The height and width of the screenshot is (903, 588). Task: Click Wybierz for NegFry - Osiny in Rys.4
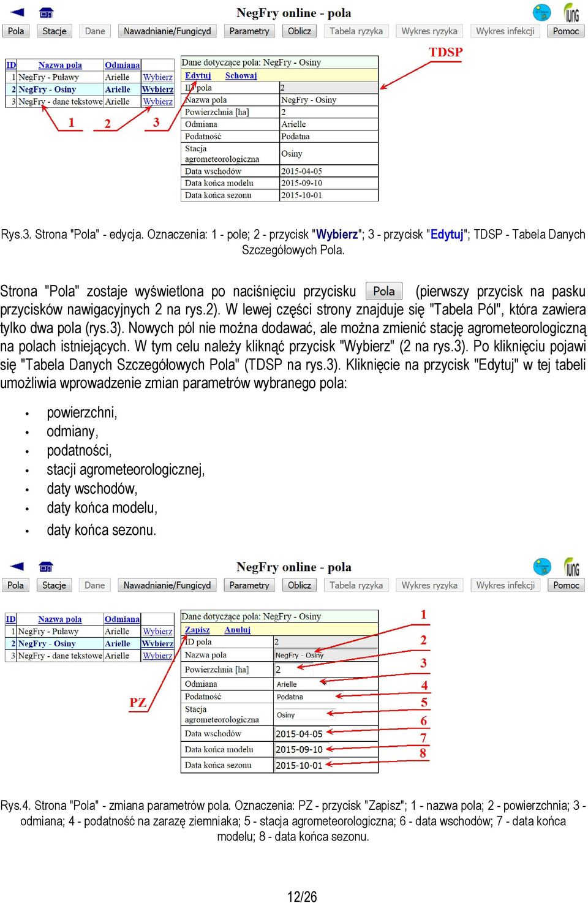158,643
